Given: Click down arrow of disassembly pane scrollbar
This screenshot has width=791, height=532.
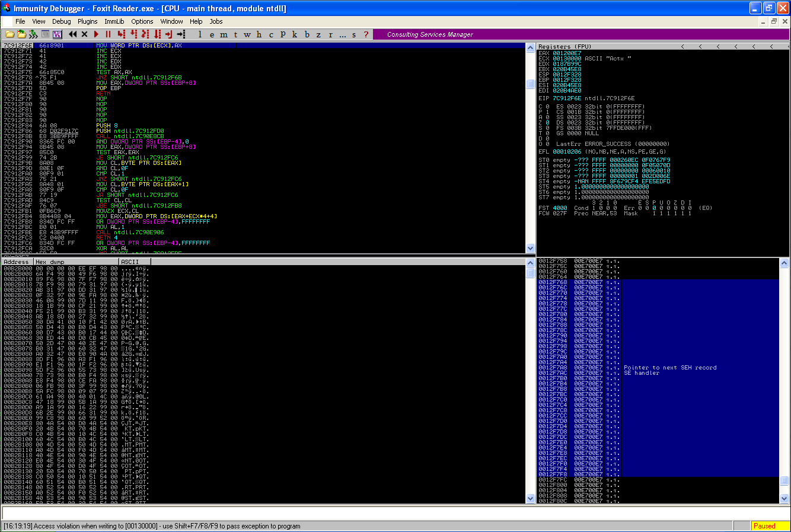Looking at the screenshot, I should pos(531,249).
